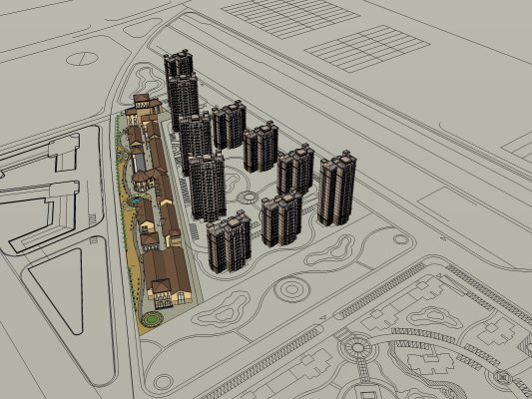The width and height of the screenshot is (532, 399).
Task: Select the large brown-roofed building at strip's end
Action: [167, 278]
